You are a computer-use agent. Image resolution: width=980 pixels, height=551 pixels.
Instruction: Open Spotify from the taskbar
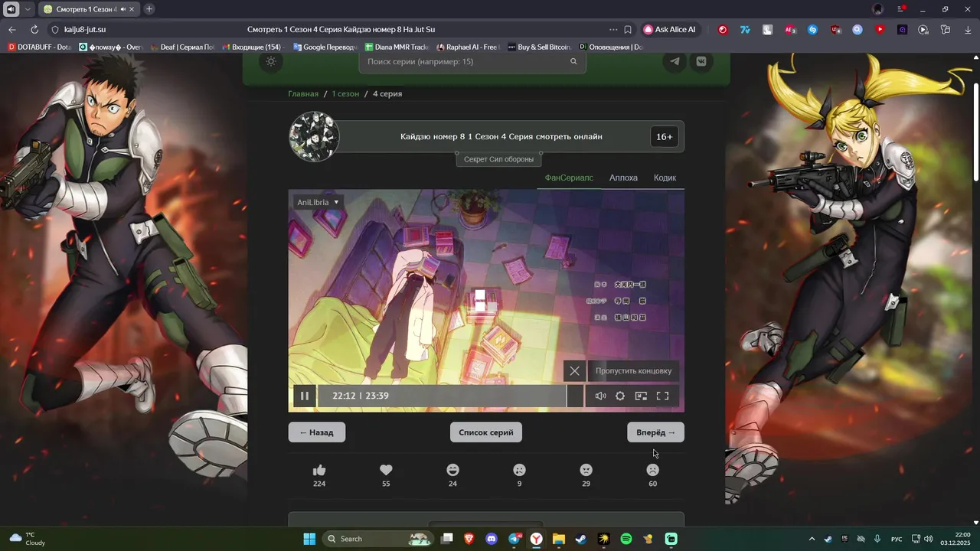626,539
